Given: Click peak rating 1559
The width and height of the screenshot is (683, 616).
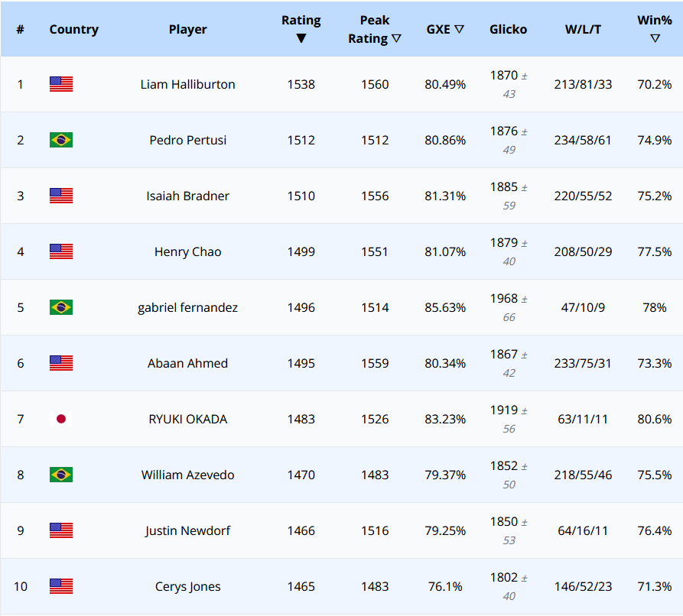Looking at the screenshot, I should (x=375, y=363).
